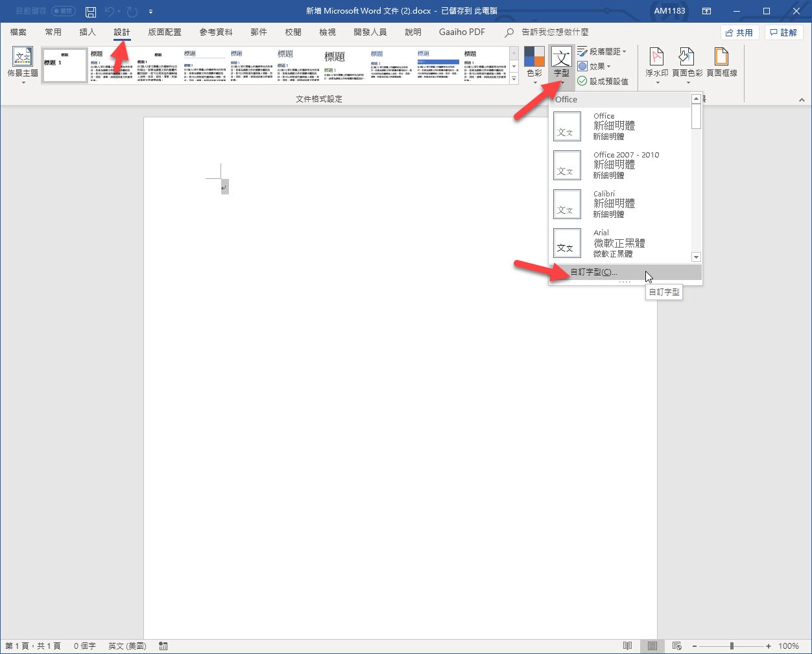Switch to Print Layout view
The width and height of the screenshot is (812, 654).
point(652,646)
